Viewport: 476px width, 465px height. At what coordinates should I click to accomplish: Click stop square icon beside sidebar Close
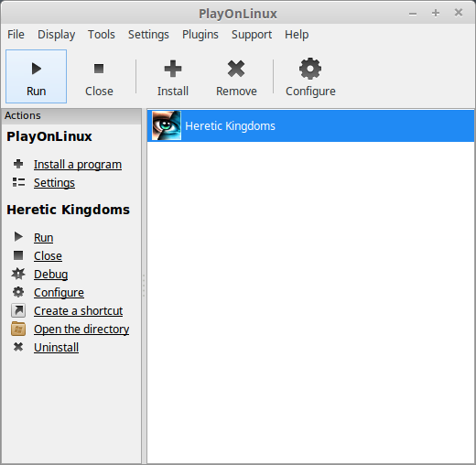(18, 255)
